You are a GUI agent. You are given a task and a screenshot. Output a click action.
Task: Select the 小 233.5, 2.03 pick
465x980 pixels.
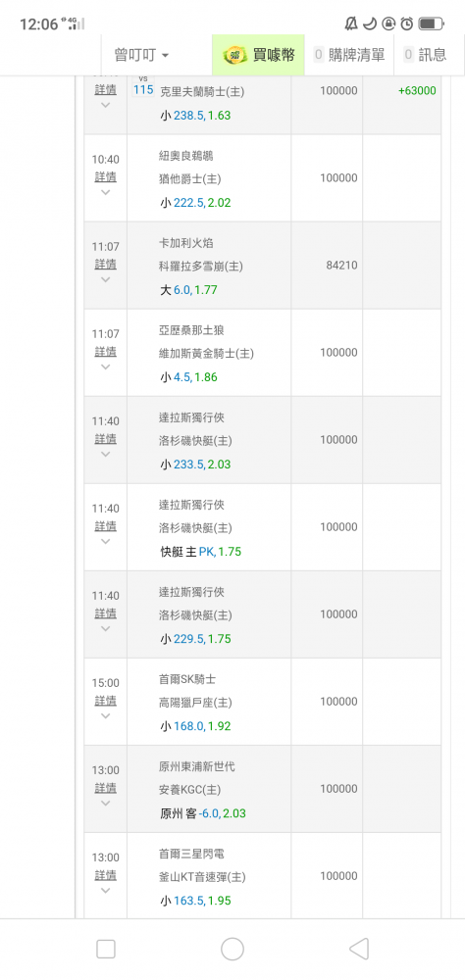pyautogui.click(x=195, y=465)
